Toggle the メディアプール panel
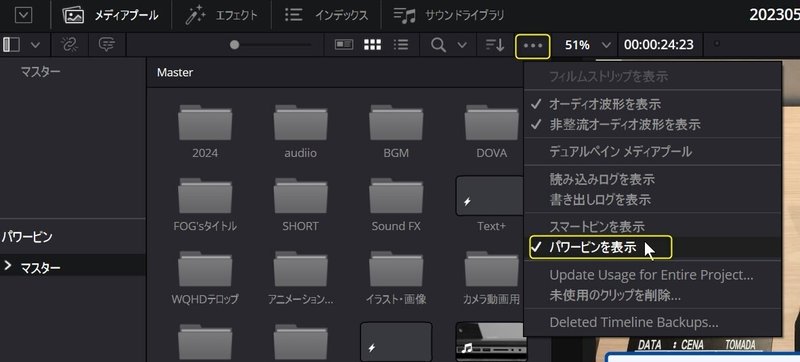The height and width of the screenshot is (362, 800). tap(110, 15)
